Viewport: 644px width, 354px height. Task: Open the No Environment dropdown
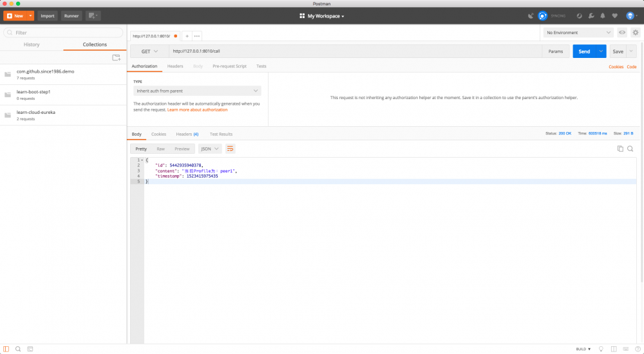tap(578, 32)
